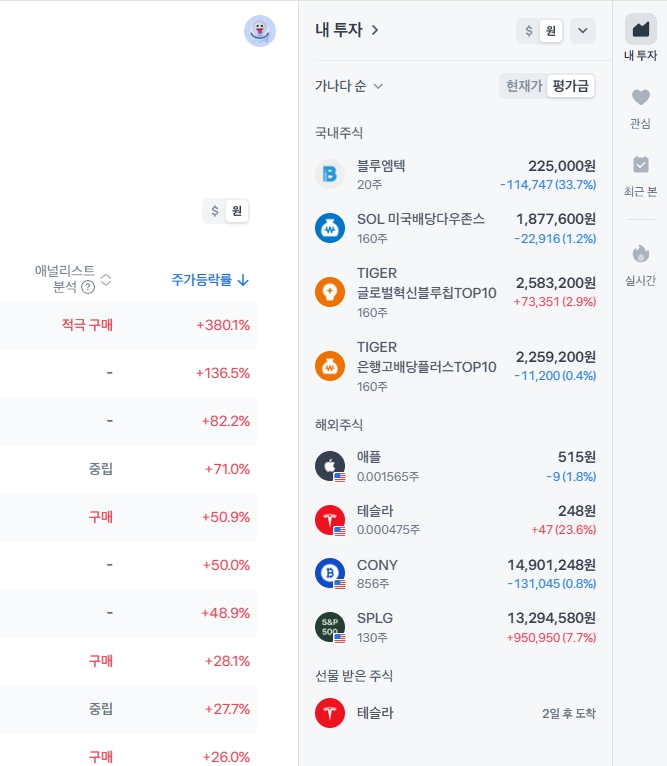This screenshot has width=667, height=766.
Task: Click the +50.9% price change value
Action: click(x=226, y=517)
